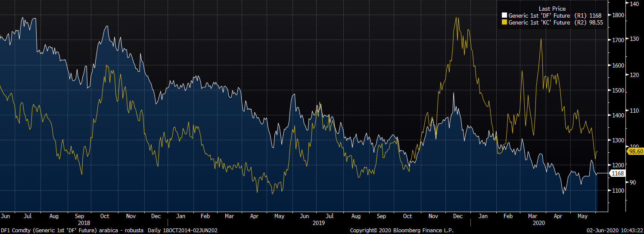Click the white 1168 last-price tag
644x234 pixels.
point(617,173)
